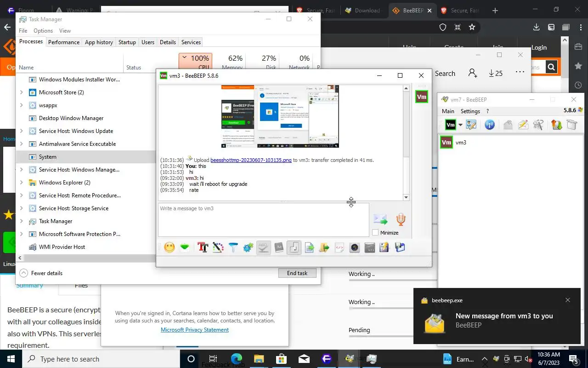Click the shared screenshot thumbnail in chat
The width and height of the screenshot is (588, 368).
coord(280,116)
